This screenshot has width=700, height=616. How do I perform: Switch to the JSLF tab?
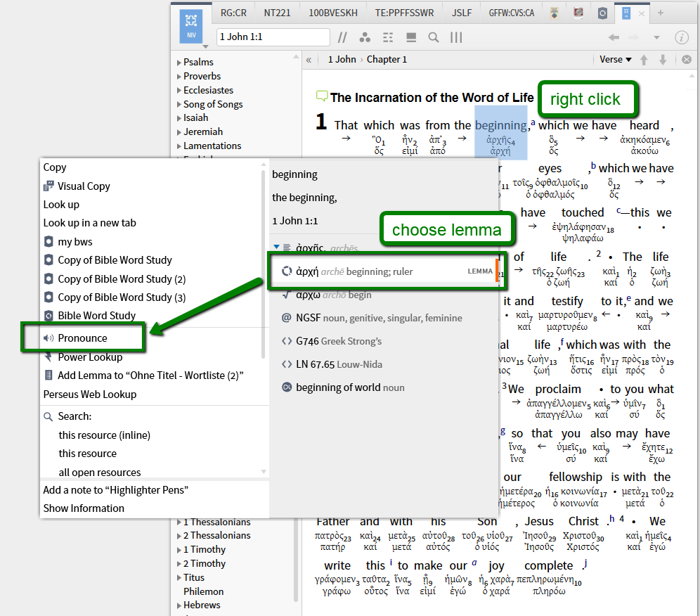click(462, 13)
